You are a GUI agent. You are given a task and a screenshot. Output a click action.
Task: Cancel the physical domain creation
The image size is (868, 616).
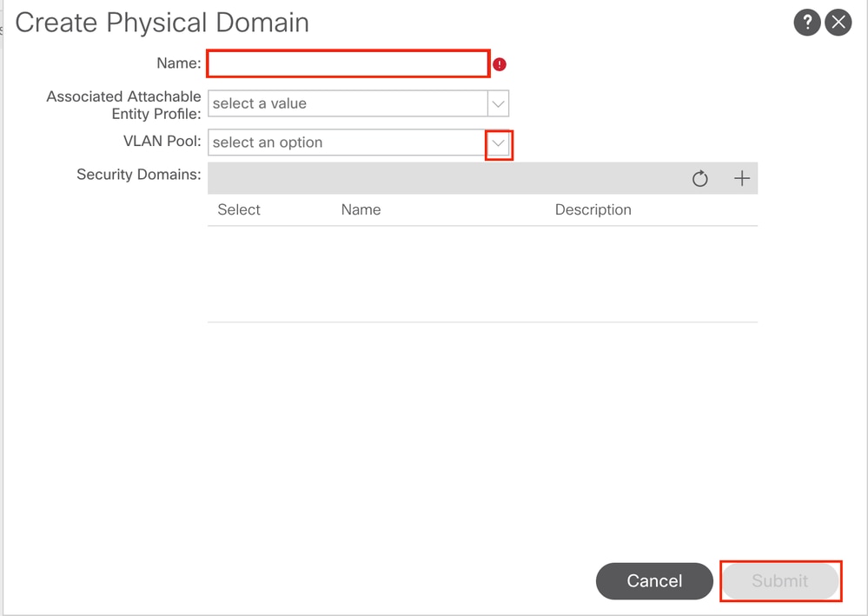[654, 580]
